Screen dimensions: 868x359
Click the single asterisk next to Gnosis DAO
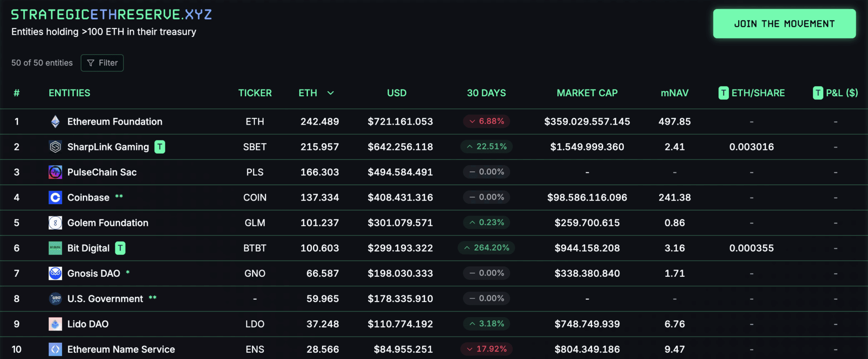[x=128, y=272]
